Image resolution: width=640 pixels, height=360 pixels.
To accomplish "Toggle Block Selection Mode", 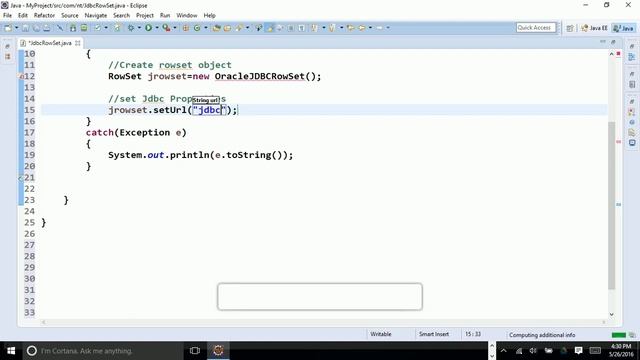I will pos(291,28).
